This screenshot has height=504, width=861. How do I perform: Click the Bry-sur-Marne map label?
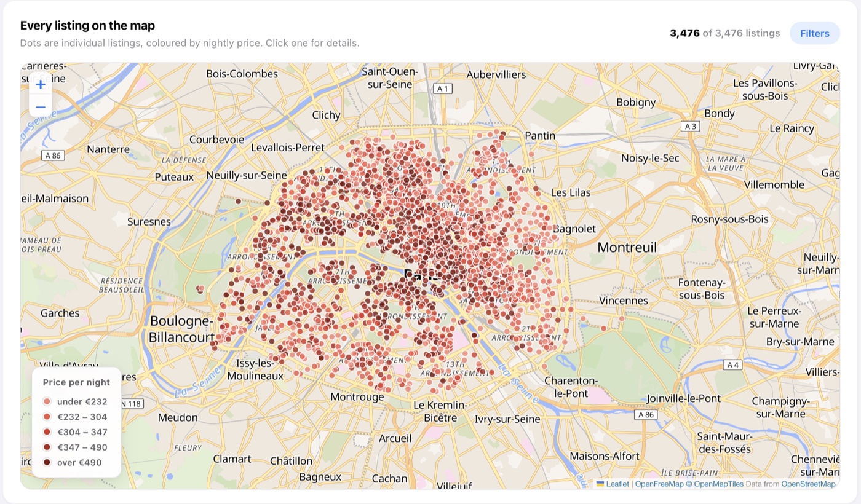pos(800,342)
